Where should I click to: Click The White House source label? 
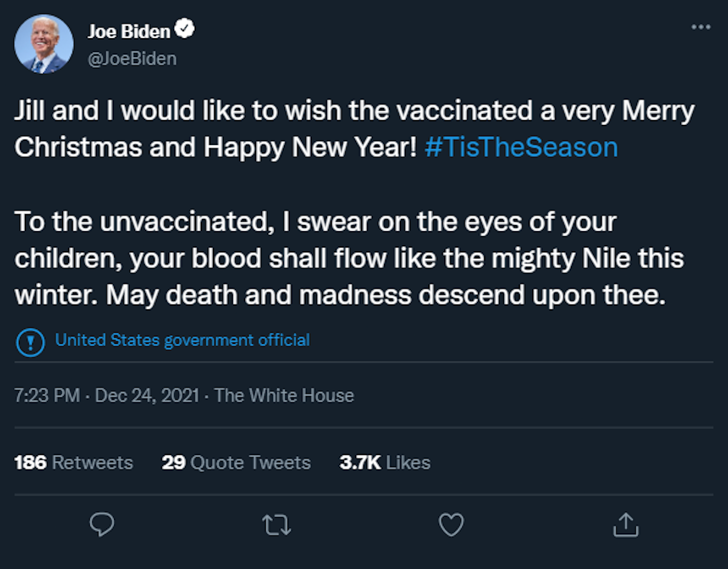tap(284, 396)
